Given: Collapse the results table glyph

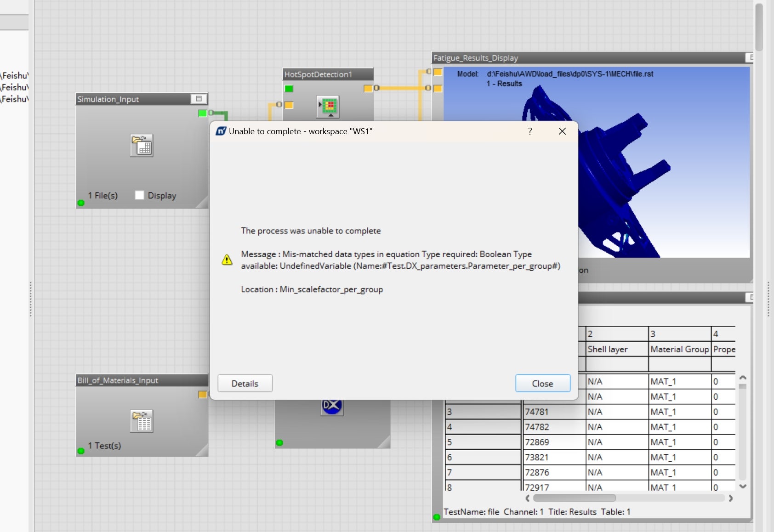Looking at the screenshot, I should pos(750,298).
